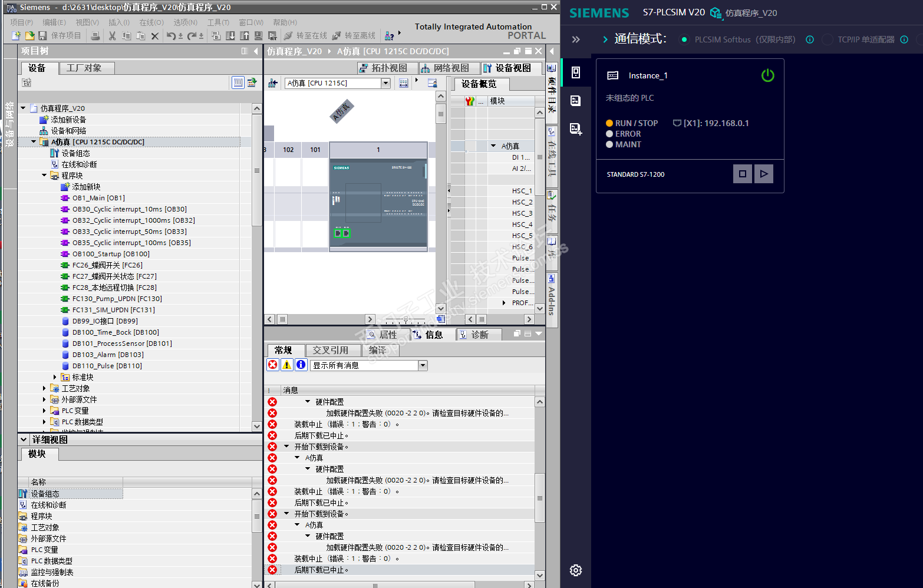Click the Compile toolbar icon
Image resolution: width=923 pixels, height=588 pixels.
point(216,36)
